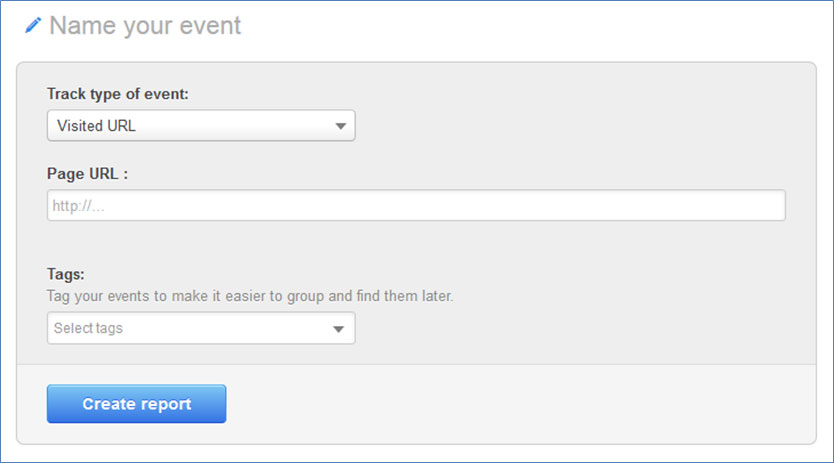Click the "Page URL :" label
Viewport: 834px width, 463px height.
point(87,173)
